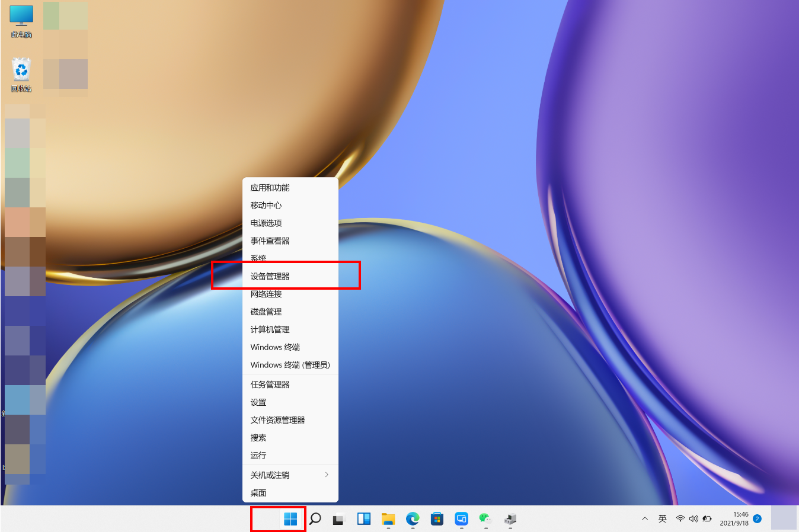This screenshot has width=799, height=532.
Task: Open WeChat from the taskbar
Action: click(x=485, y=520)
